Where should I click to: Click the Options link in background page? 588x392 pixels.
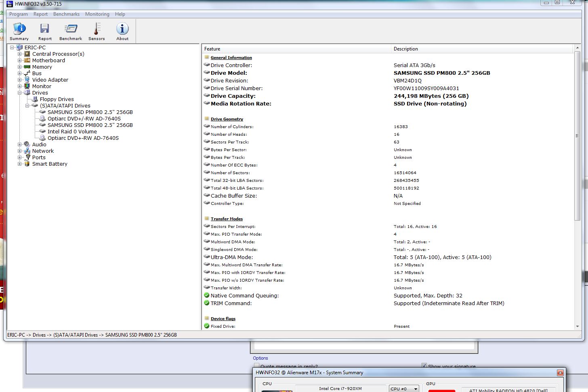[260, 358]
